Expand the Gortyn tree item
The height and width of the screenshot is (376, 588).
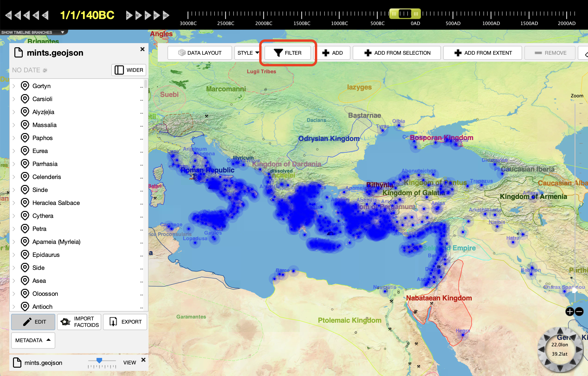(14, 86)
